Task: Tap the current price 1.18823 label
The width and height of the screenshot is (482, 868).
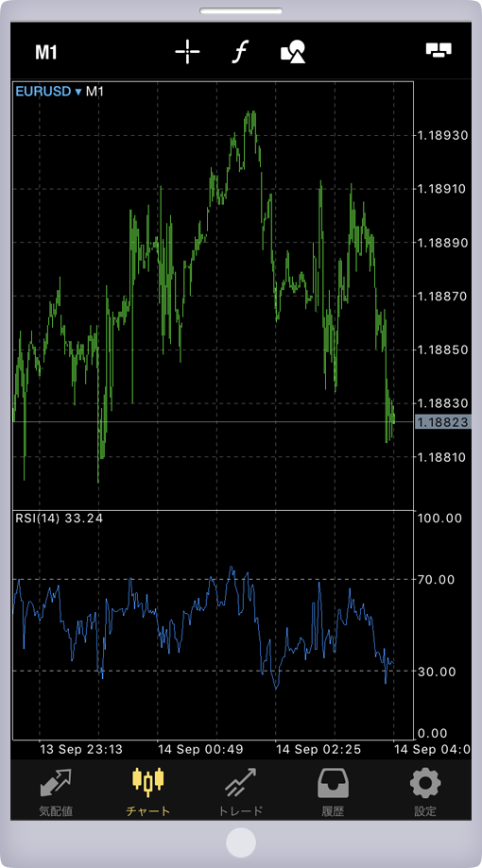Action: coord(442,422)
